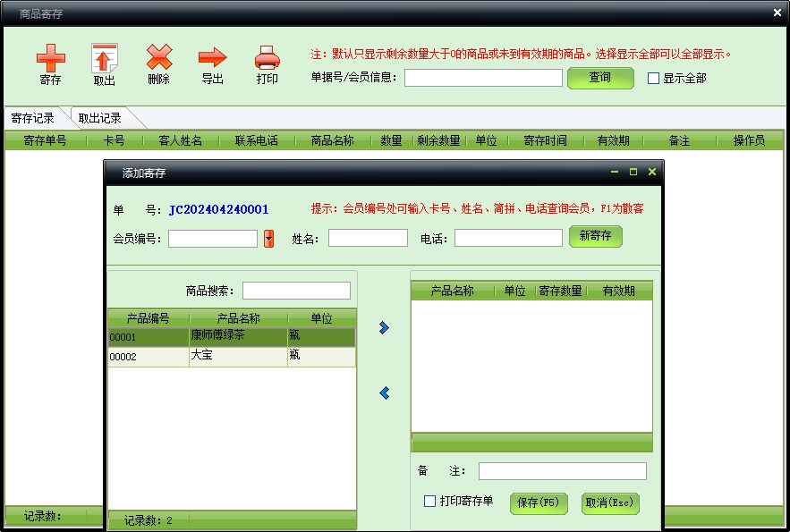Add product with right arrow icon
790x532 pixels.
pyautogui.click(x=384, y=328)
